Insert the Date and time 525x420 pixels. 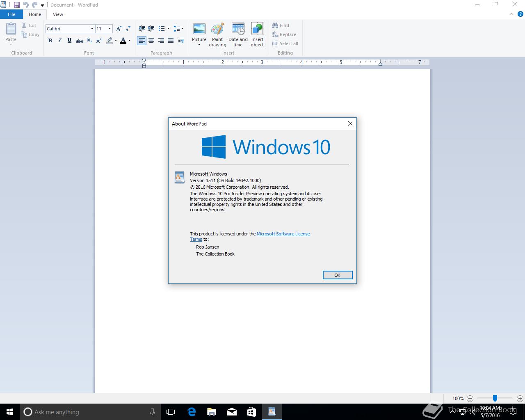[x=238, y=35]
